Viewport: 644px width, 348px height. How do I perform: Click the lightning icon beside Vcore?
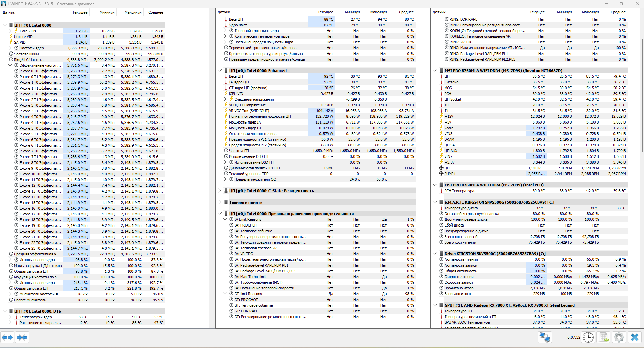(x=441, y=128)
